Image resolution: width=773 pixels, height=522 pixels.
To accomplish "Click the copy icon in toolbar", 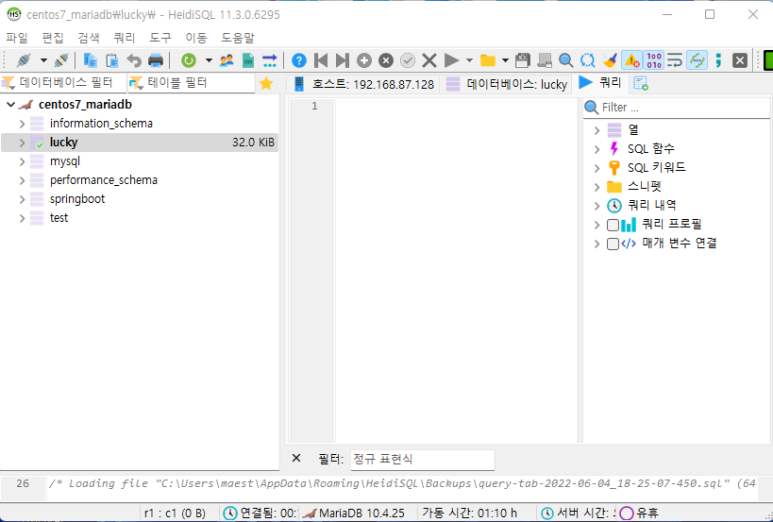I will coord(90,61).
